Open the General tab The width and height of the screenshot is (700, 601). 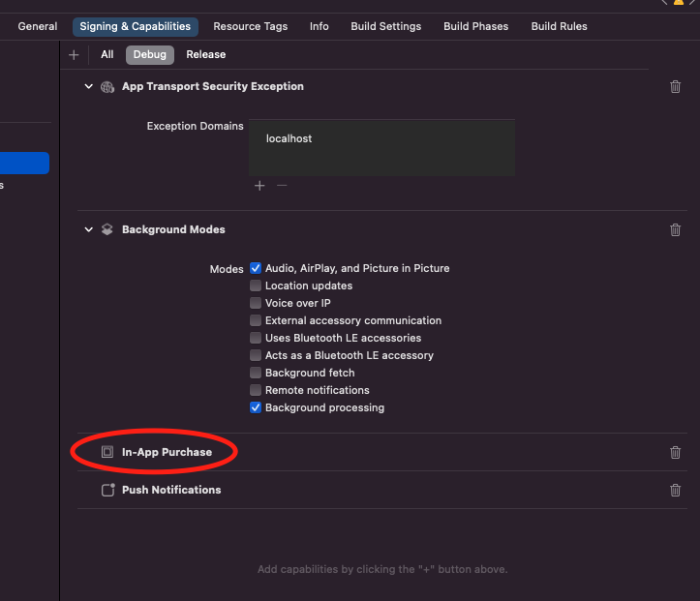[x=38, y=26]
